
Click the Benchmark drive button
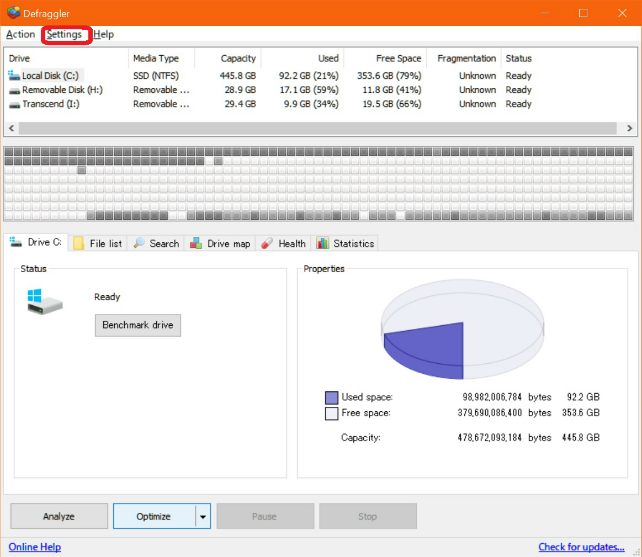coord(138,325)
